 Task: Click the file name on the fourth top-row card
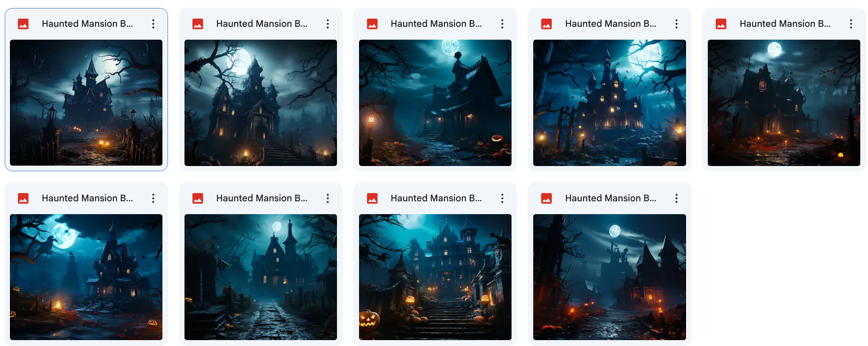611,24
